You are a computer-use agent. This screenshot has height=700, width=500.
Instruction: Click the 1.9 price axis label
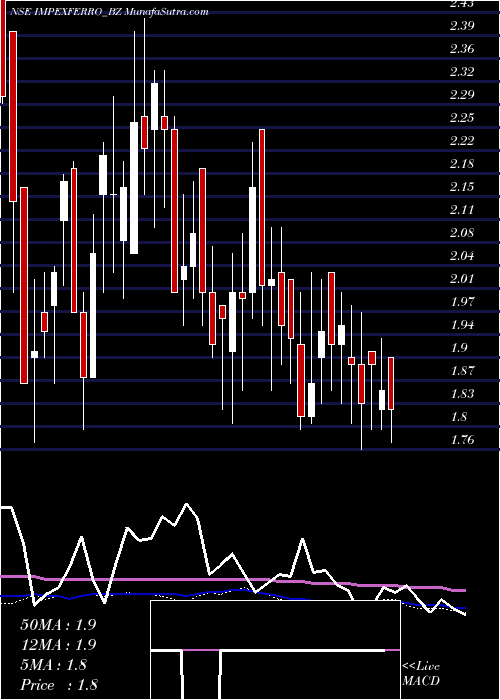(458, 348)
